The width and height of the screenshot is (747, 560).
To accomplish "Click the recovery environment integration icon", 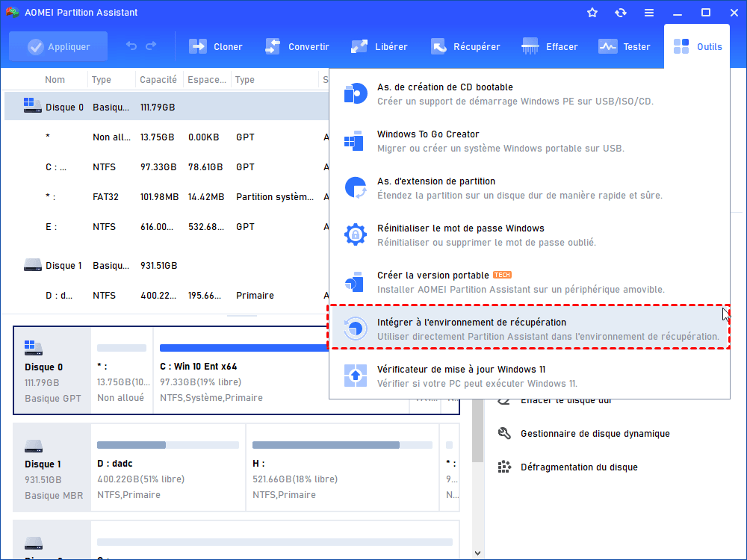I will pos(356,329).
